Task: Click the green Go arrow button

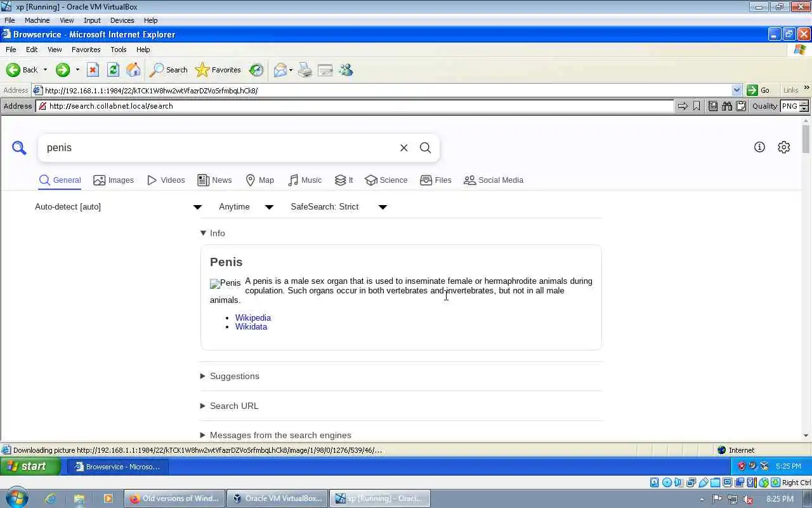Action: pos(759,90)
